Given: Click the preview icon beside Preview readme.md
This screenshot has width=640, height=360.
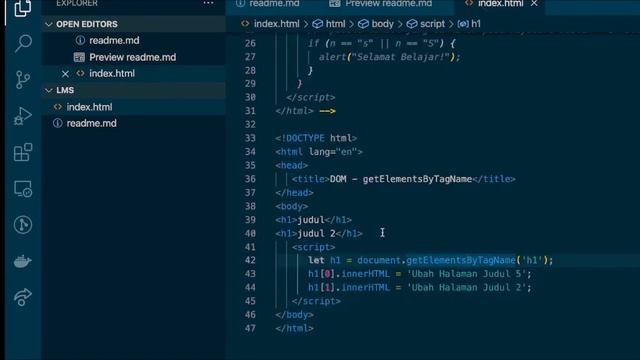Looking at the screenshot, I should pos(79,57).
